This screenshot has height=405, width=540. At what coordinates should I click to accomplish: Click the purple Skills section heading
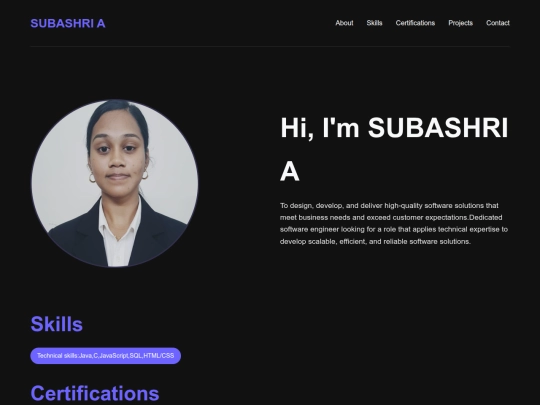coord(56,324)
